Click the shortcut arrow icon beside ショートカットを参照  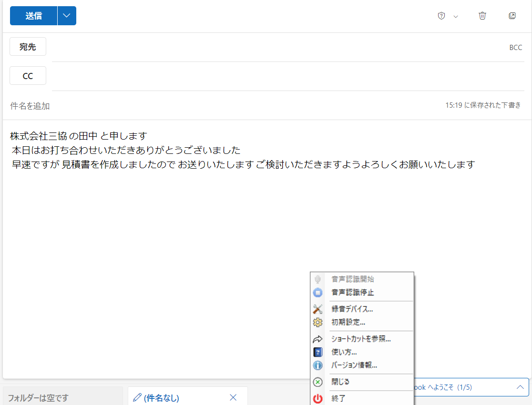(x=317, y=339)
